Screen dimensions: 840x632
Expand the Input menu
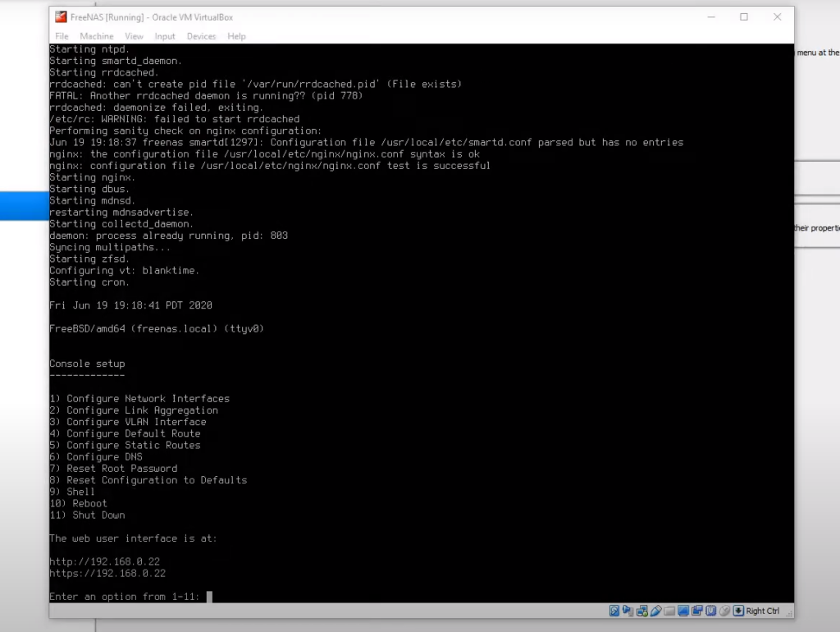165,36
